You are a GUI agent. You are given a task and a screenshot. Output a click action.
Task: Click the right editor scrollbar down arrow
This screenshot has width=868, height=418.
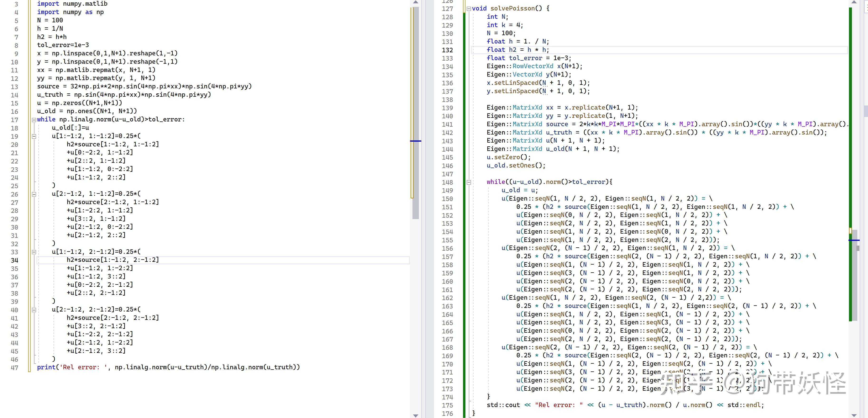(x=854, y=415)
